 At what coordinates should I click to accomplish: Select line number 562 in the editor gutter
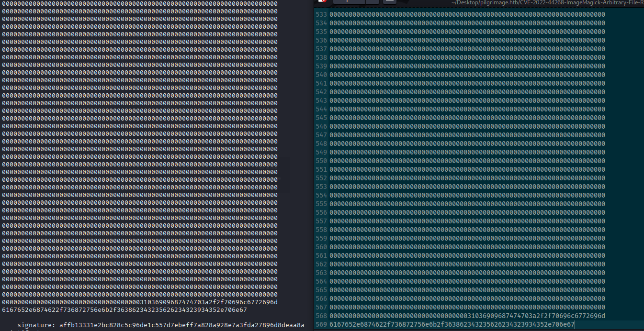click(321, 264)
